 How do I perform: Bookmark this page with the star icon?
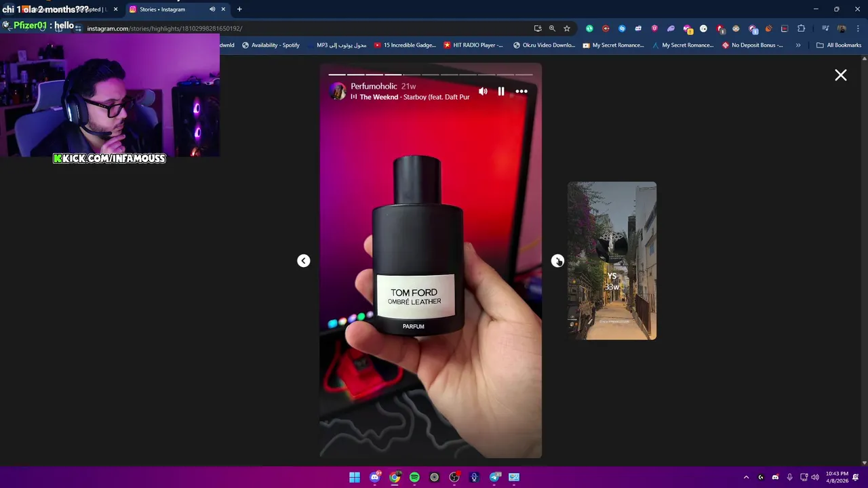567,28
